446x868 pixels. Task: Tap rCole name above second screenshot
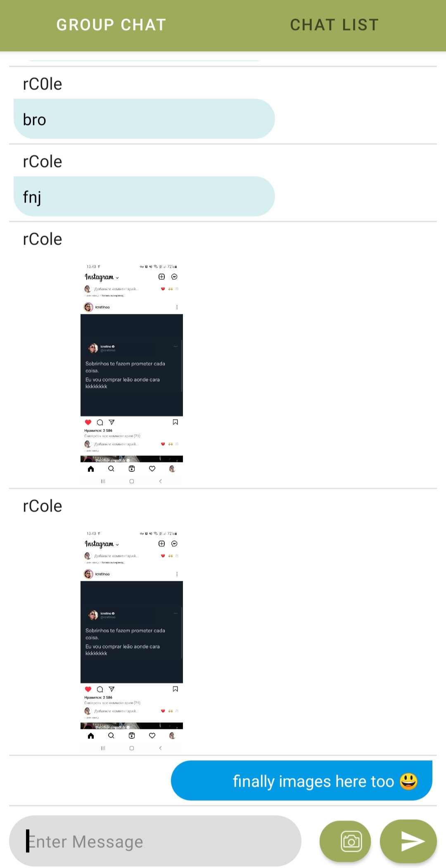click(x=43, y=506)
